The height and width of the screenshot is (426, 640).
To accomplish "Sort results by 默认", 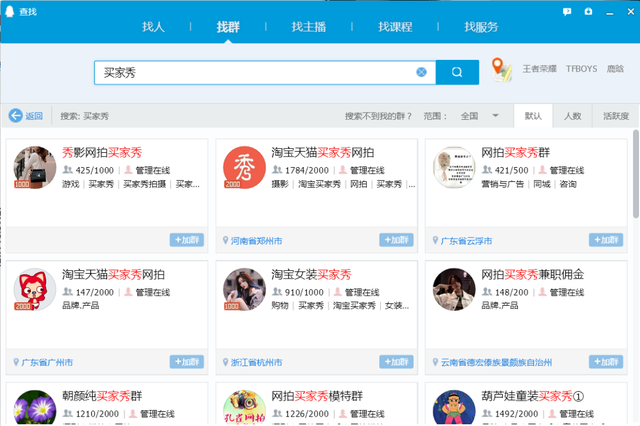I will point(533,116).
